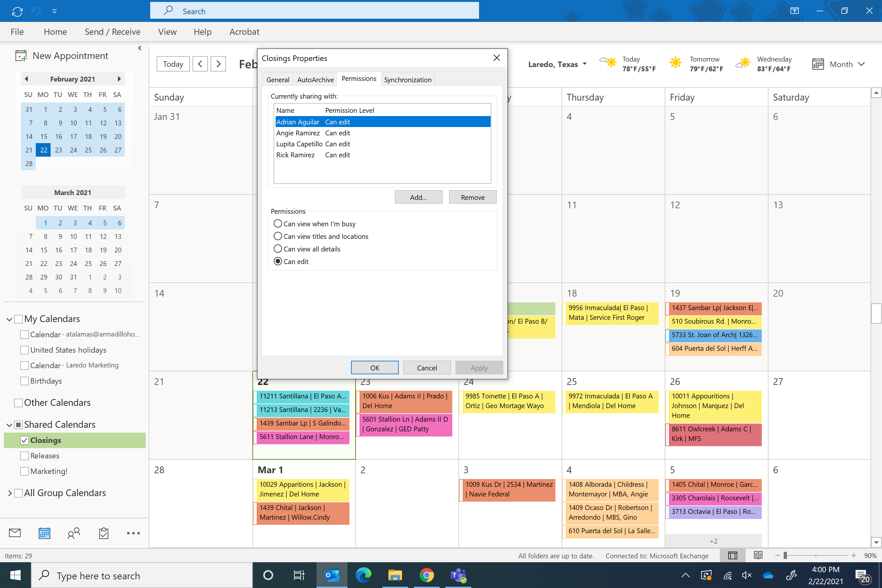Select the Permissions tab in dialog

tap(359, 79)
